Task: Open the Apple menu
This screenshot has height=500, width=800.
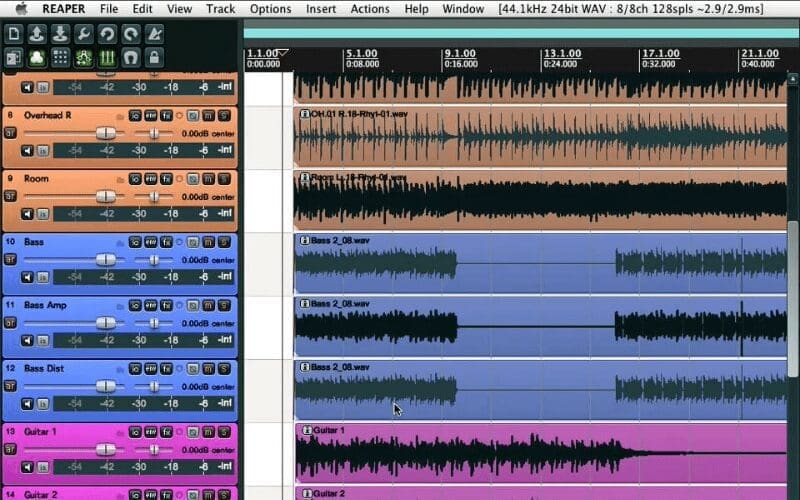Action: click(x=21, y=9)
